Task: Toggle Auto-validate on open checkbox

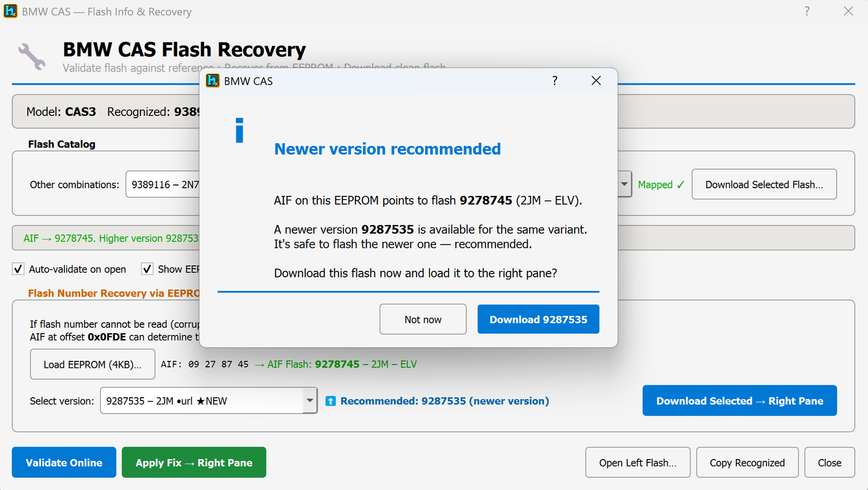Action: pyautogui.click(x=18, y=269)
